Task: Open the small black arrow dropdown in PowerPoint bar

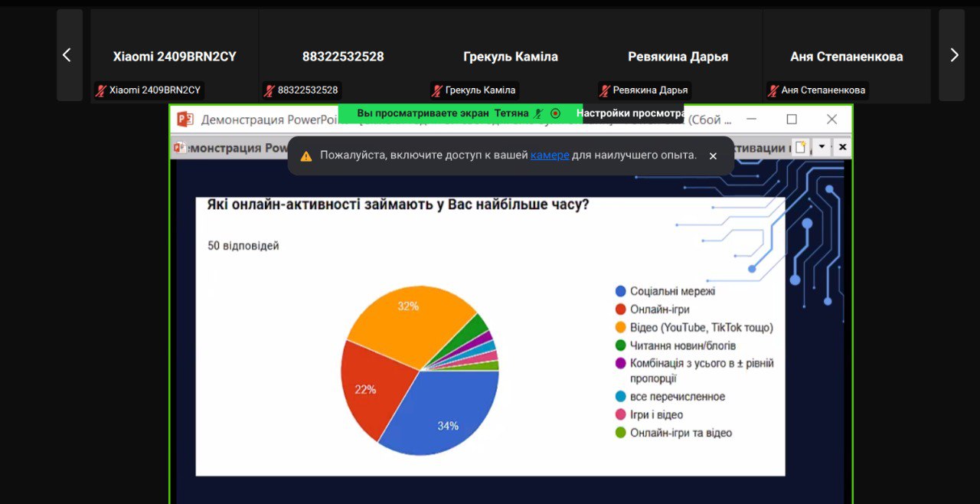Action: pyautogui.click(x=822, y=146)
